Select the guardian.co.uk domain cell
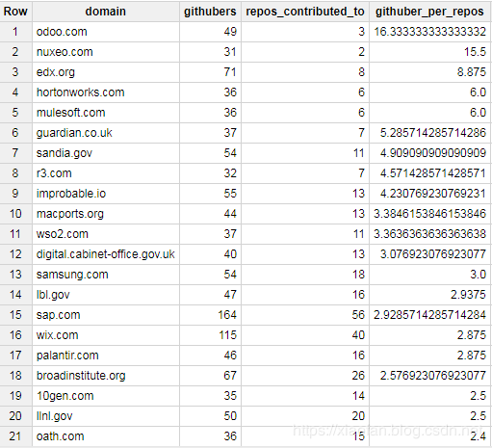Viewport: 492px width, 448px height. (x=106, y=133)
